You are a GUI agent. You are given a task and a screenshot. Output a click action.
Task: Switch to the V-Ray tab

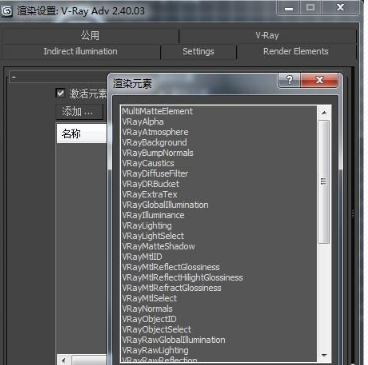(x=267, y=35)
